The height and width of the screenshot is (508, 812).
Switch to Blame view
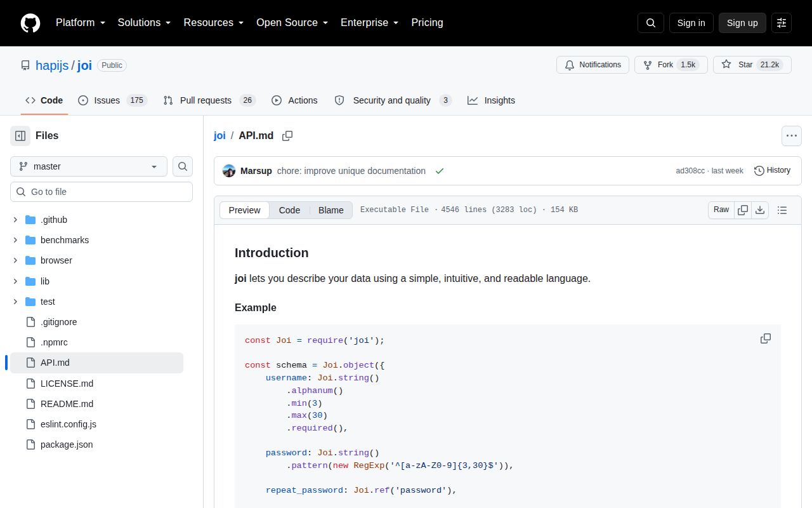click(331, 210)
